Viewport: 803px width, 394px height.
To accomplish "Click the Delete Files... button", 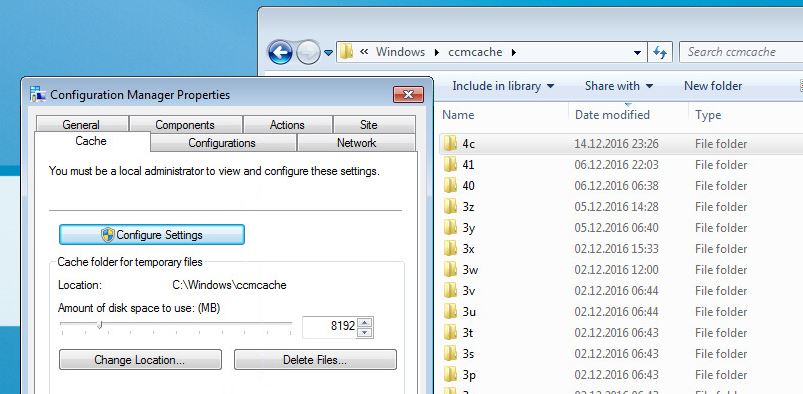I will pos(315,360).
